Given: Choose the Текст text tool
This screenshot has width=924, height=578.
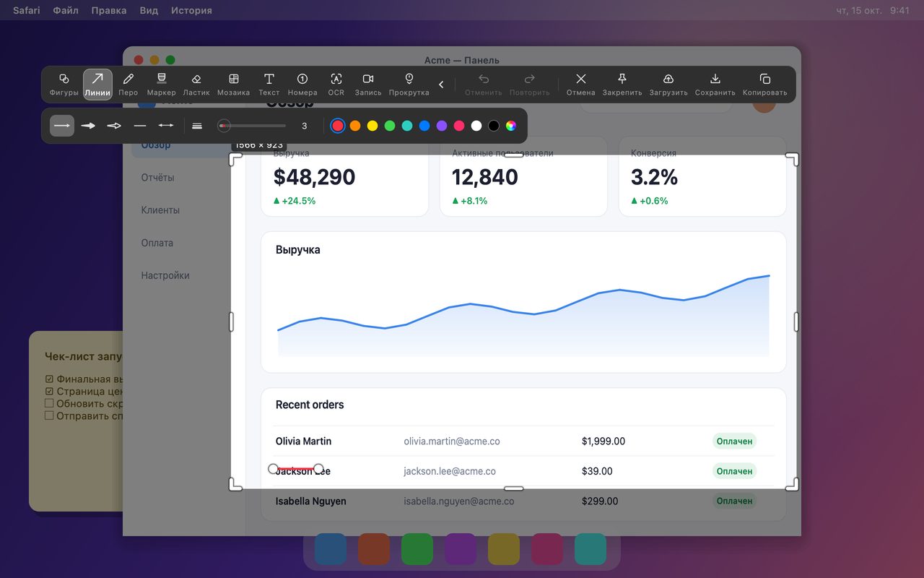Looking at the screenshot, I should coord(269,85).
